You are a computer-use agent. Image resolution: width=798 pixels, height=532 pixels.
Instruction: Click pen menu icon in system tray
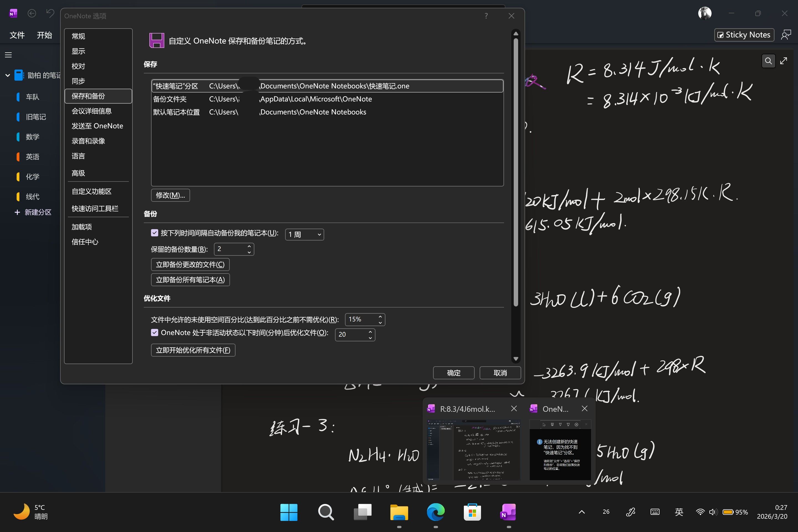click(630, 512)
